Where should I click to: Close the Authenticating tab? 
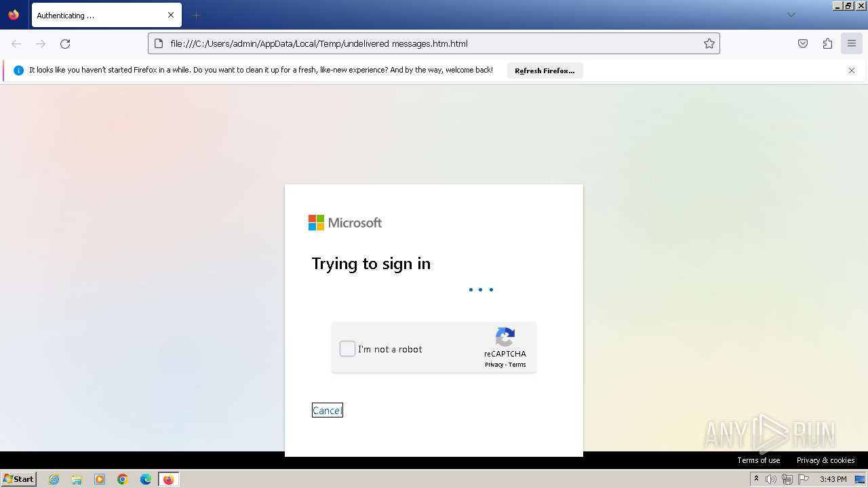(171, 15)
